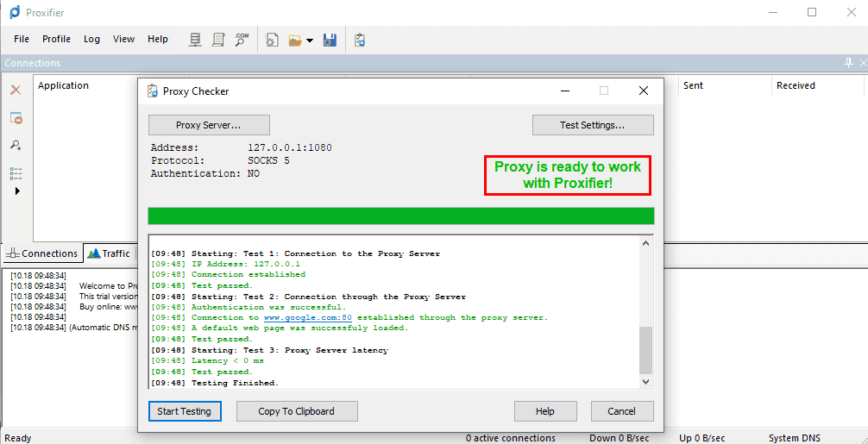
Task: Click the search-plus icon in Connections sidebar
Action: pyautogui.click(x=16, y=146)
